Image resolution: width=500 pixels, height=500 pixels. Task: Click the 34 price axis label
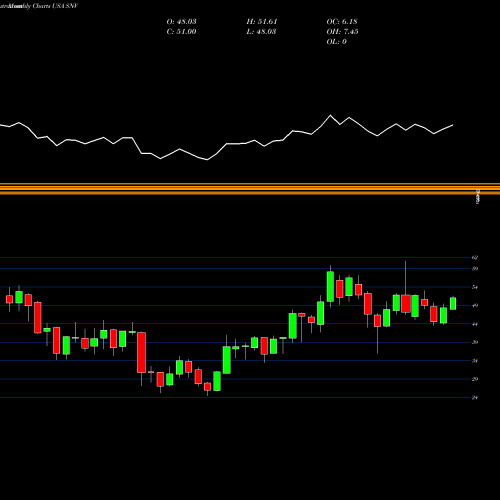[x=475, y=361]
